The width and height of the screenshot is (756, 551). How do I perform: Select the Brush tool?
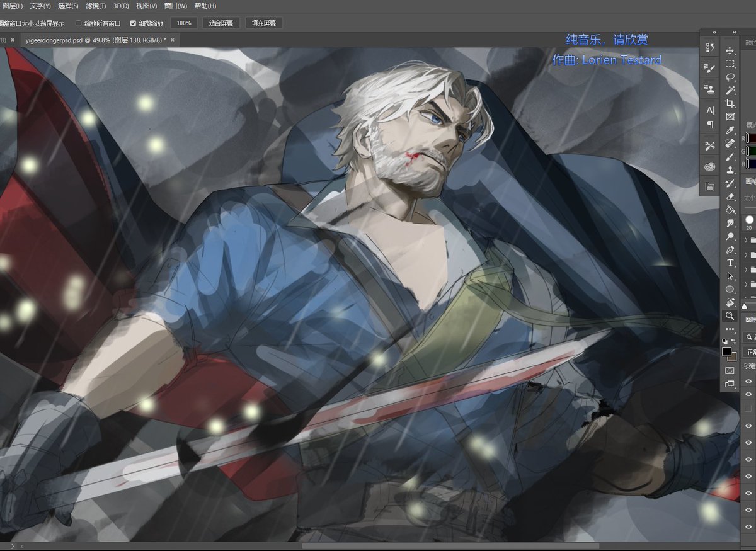coord(730,157)
